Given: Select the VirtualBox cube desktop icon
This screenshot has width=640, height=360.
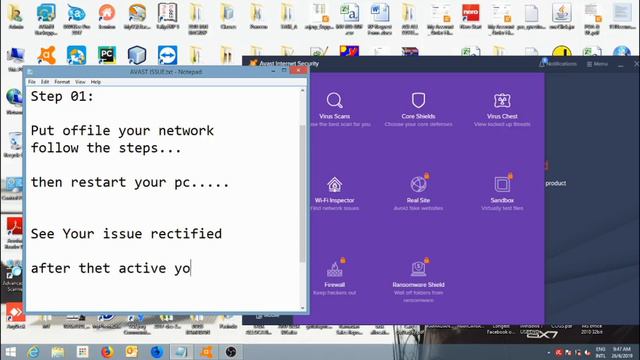Looking at the screenshot, I should [x=137, y=55].
